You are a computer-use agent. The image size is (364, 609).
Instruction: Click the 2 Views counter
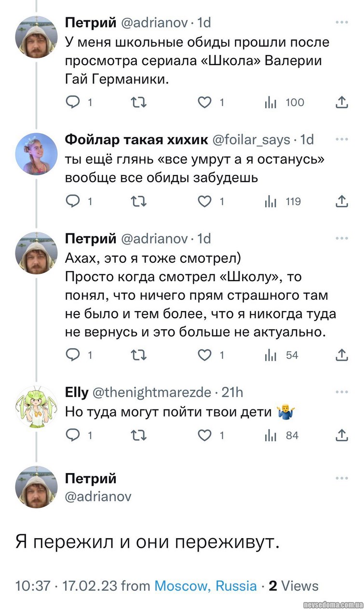tap(294, 586)
